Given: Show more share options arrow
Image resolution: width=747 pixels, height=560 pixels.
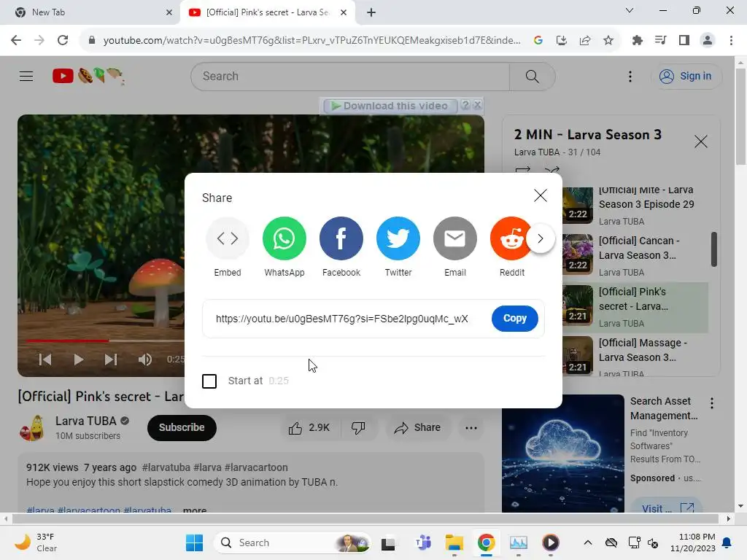Looking at the screenshot, I should point(541,238).
